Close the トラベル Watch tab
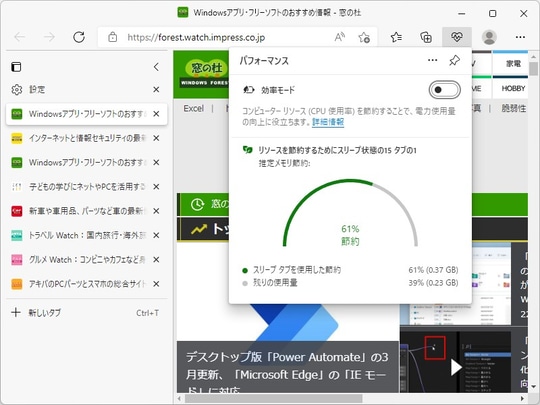This screenshot has width=540, height=405. 156,235
